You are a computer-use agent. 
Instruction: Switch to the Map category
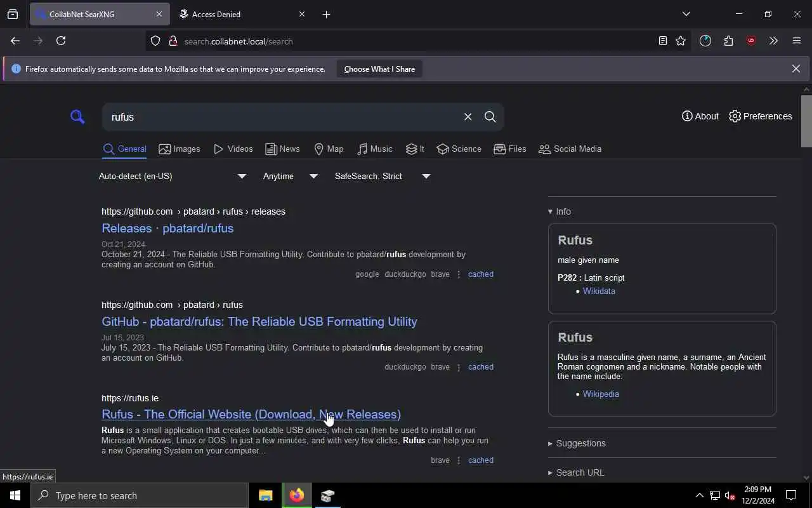(x=329, y=149)
